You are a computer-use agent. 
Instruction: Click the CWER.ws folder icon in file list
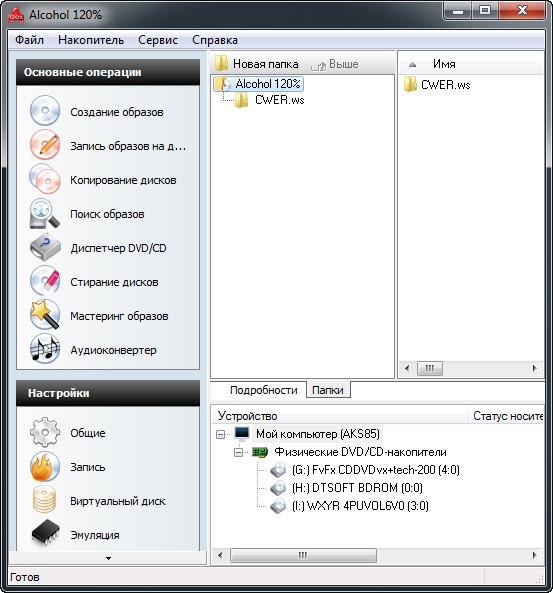point(410,84)
